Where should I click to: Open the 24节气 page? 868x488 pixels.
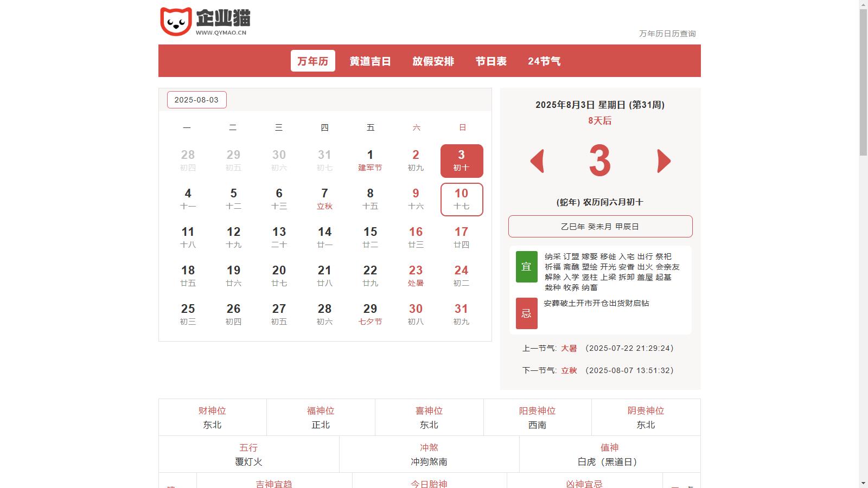pos(544,61)
